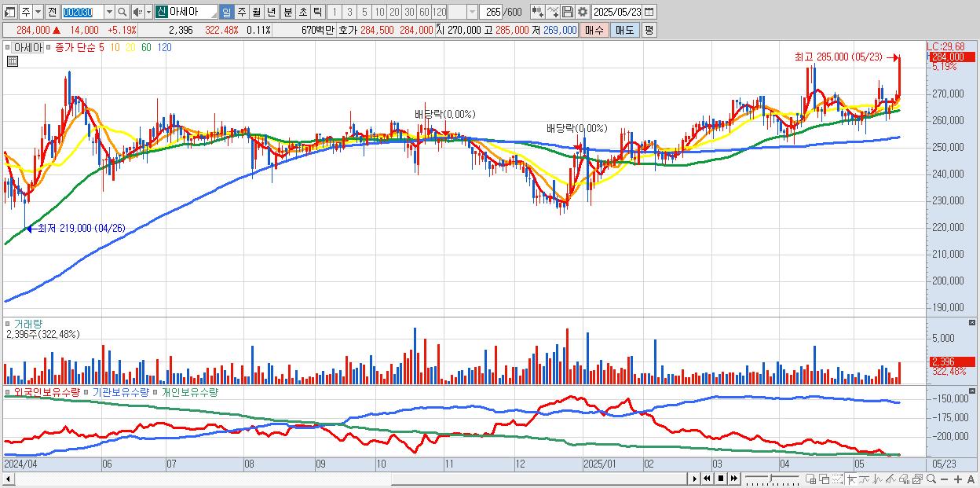Screen dimensions: 980x488
Task: Open the 전 selector button
Action: (x=52, y=12)
